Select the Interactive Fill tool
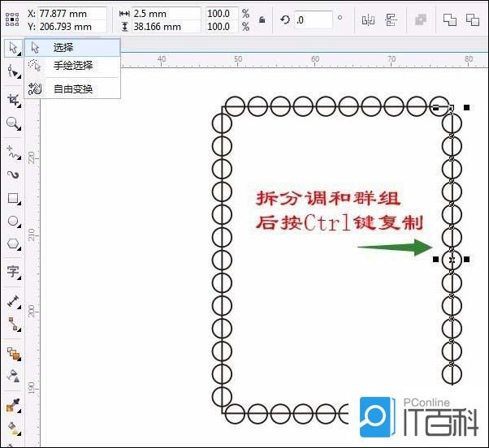The width and height of the screenshot is (489, 448). [13, 429]
